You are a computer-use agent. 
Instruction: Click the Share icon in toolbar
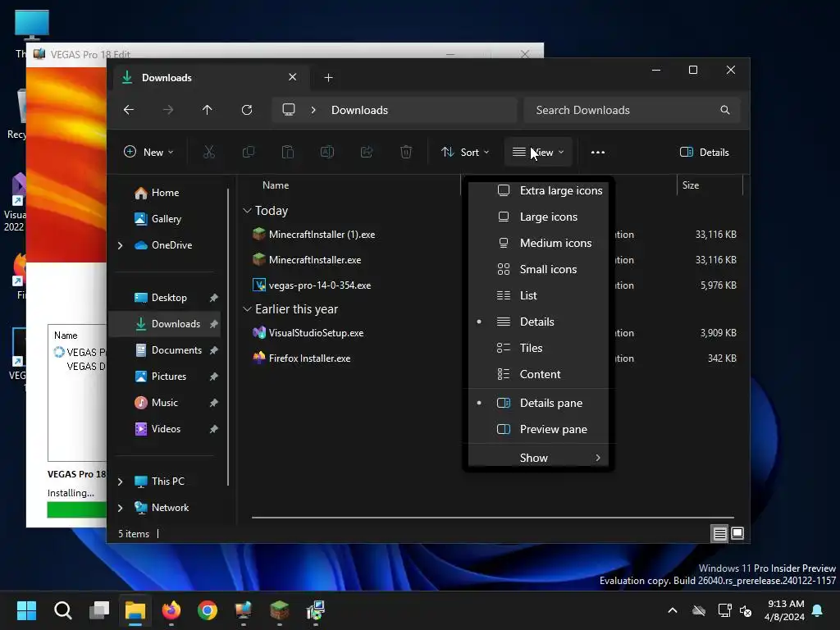(367, 152)
